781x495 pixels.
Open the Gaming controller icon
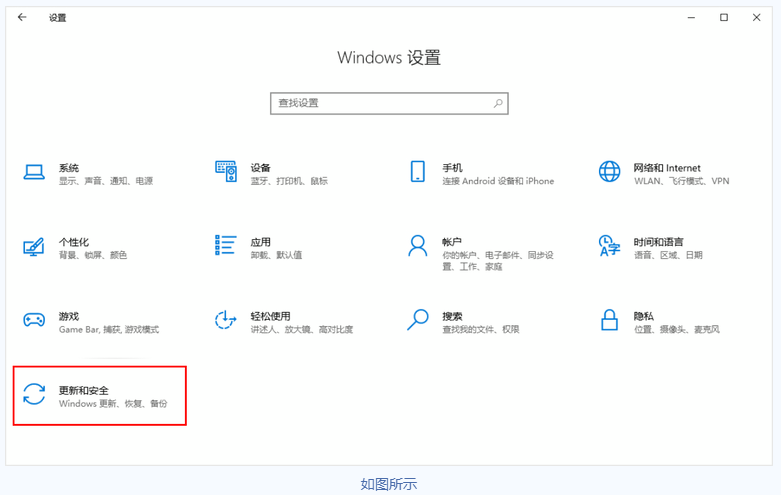click(34, 320)
